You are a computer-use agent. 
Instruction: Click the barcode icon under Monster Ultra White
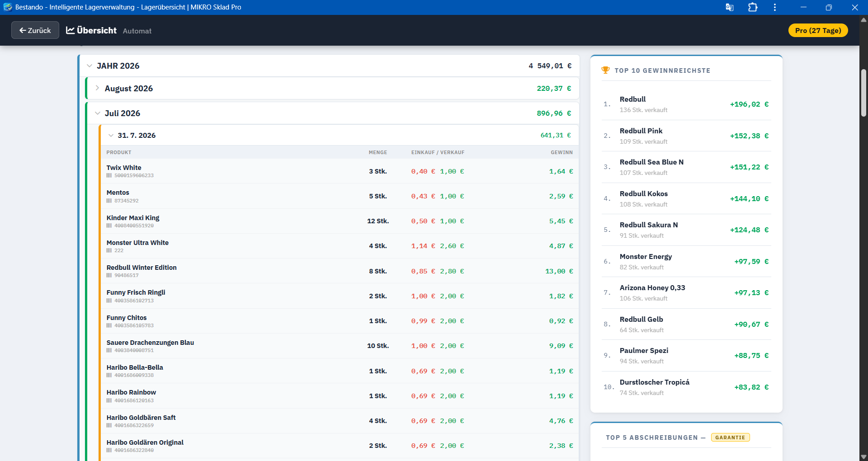tap(109, 250)
